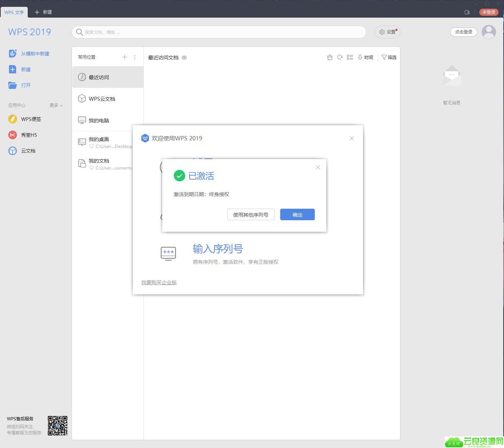Add a location with the 常用位置 plus icon
Viewport: 504px width, 448px height.
[125, 57]
